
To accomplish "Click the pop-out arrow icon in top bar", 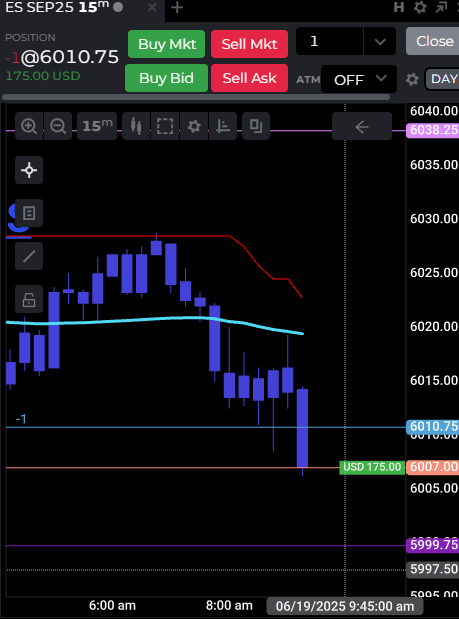I will (441, 7).
